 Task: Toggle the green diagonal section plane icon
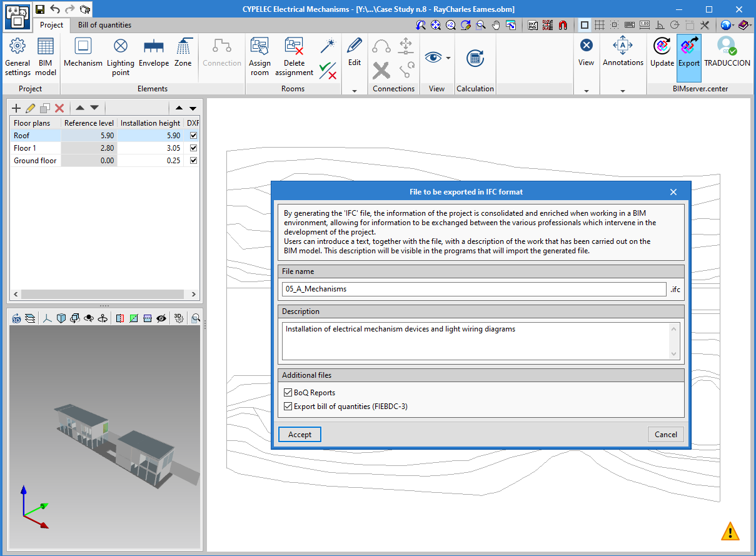(134, 318)
